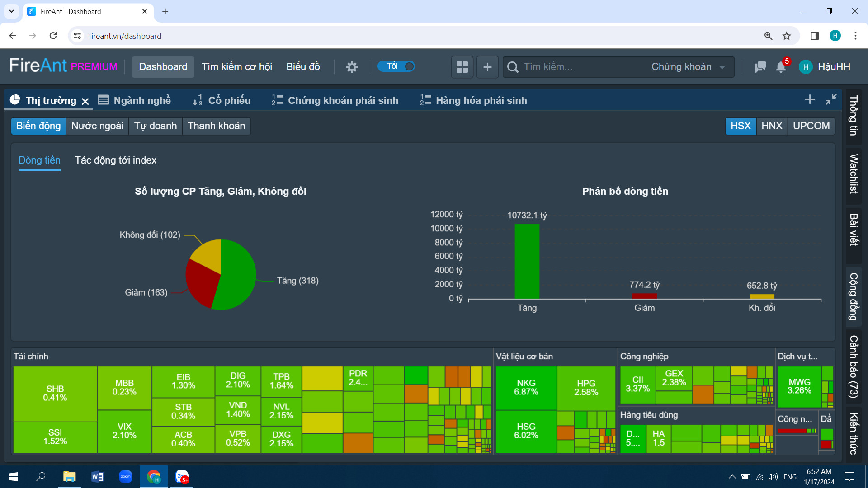This screenshot has height=488, width=868.
Task: Close the Thị trường tab
Action: pyautogui.click(x=85, y=101)
